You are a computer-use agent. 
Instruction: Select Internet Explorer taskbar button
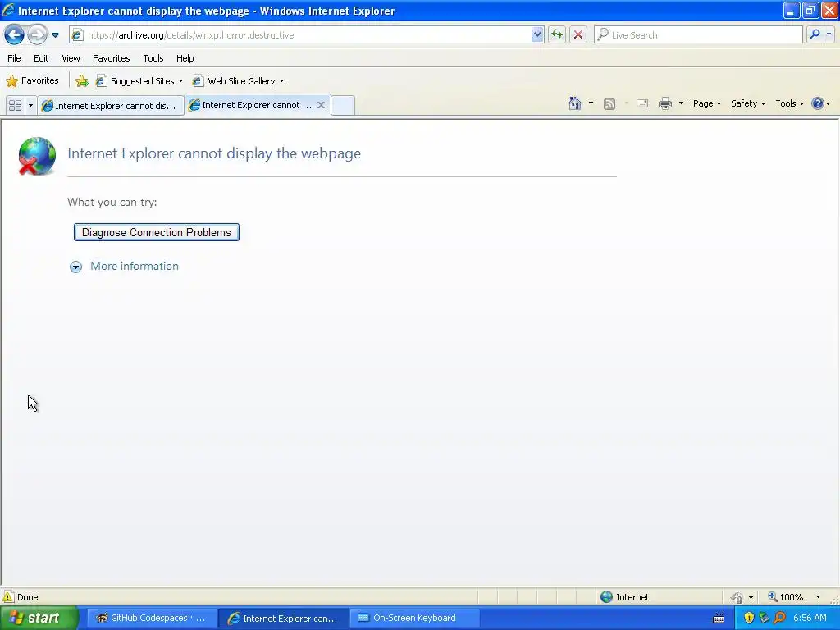284,619
